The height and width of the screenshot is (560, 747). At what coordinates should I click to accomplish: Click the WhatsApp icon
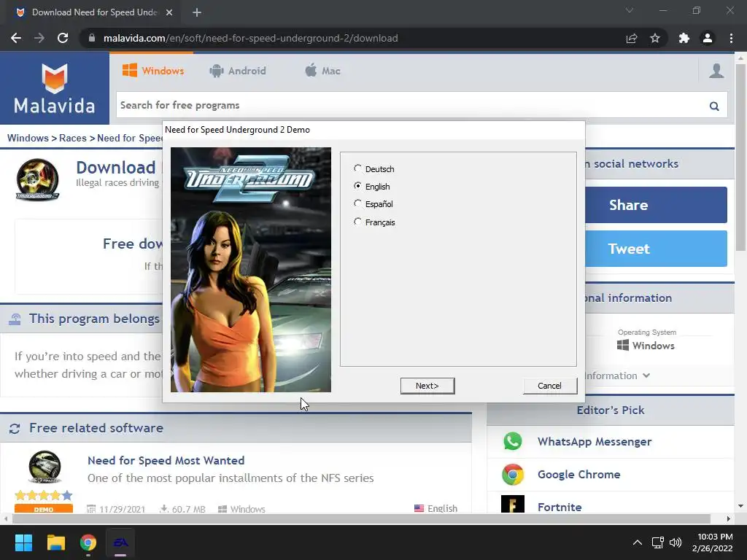(513, 441)
